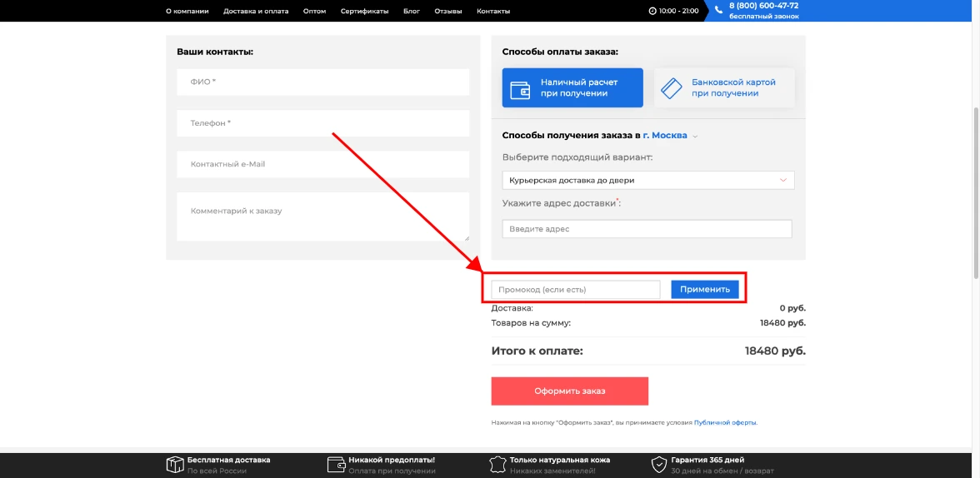Click the free delivery box icon
This screenshot has height=478, width=980.
tap(174, 465)
